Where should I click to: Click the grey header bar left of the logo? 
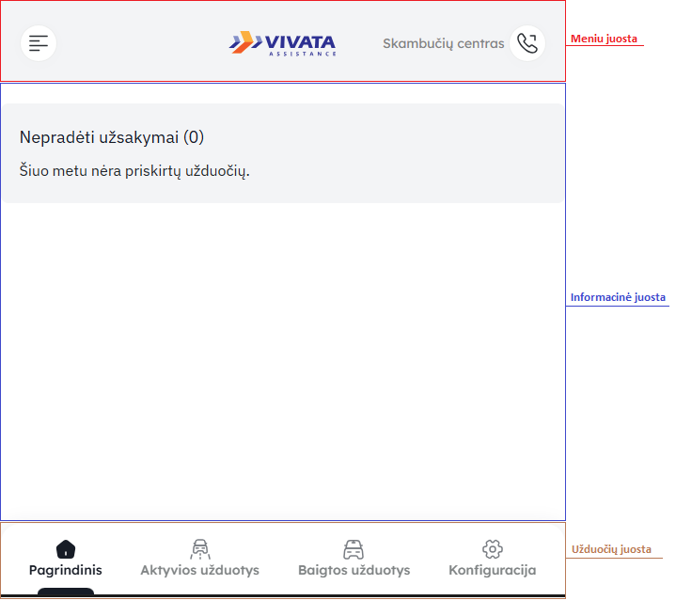[x=141, y=43]
